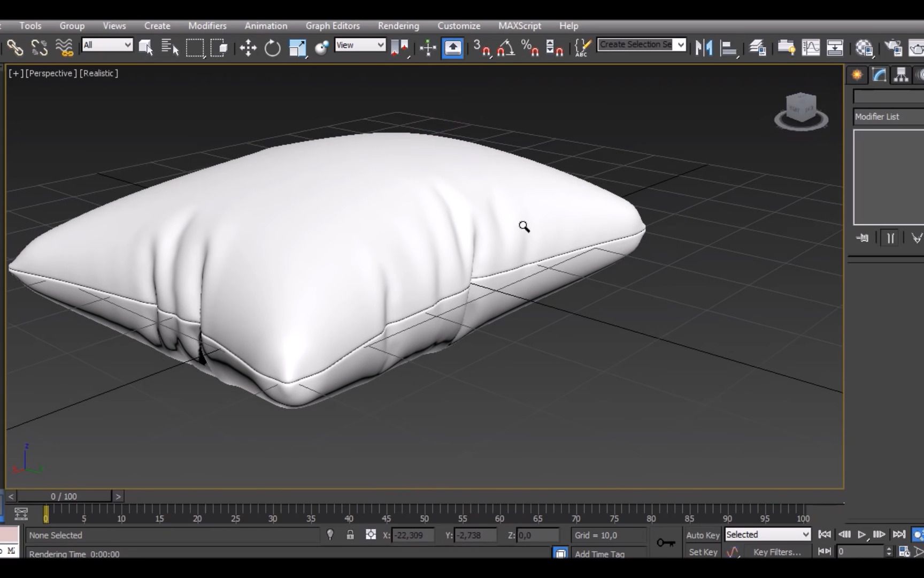Toggle the Selection Lock padlock
The image size is (924, 578).
coord(350,535)
